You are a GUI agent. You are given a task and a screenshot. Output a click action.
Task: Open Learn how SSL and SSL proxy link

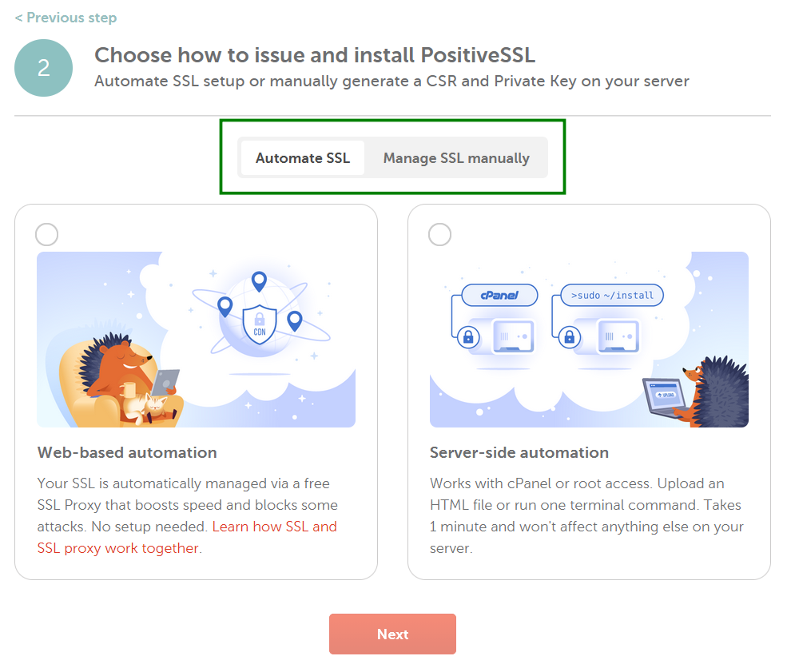click(274, 527)
